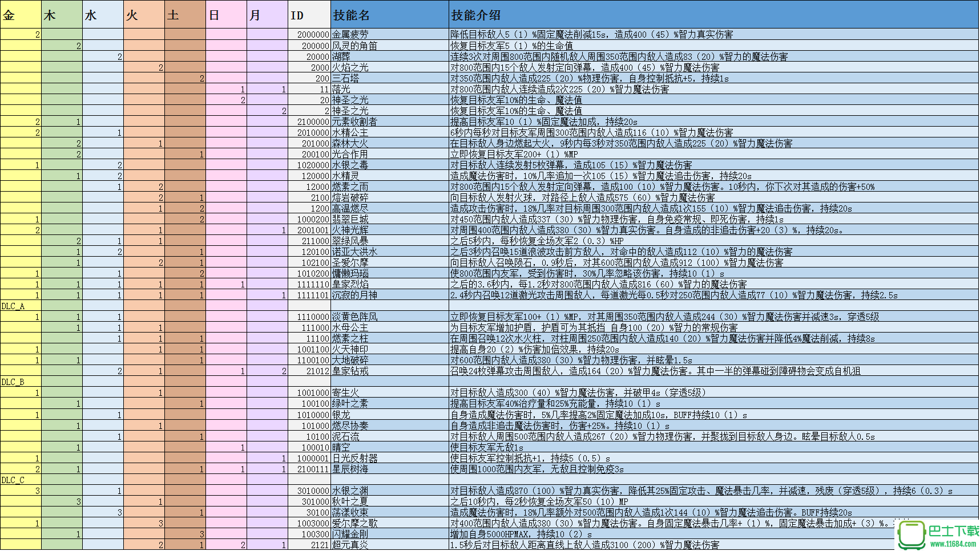
Task: Select the skill name 燃素之雨
Action: pos(390,187)
